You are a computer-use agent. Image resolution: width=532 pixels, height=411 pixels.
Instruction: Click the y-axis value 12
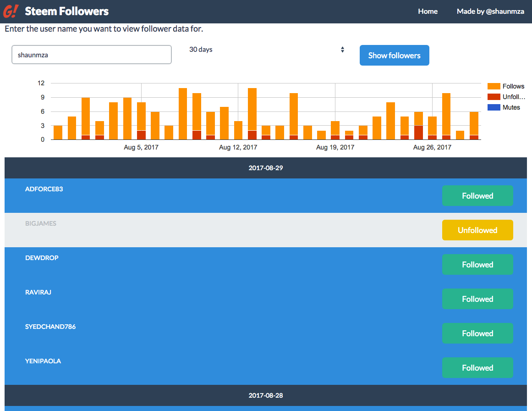[41, 83]
